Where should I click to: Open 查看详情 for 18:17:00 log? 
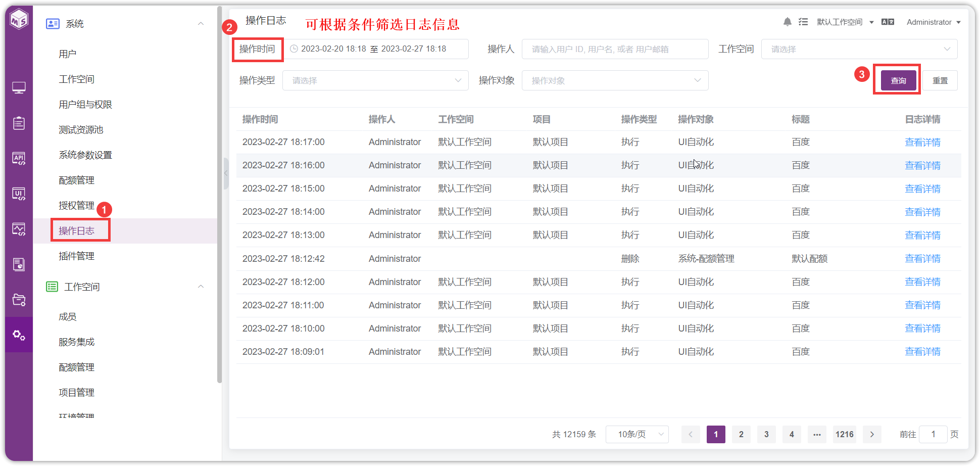click(x=922, y=142)
